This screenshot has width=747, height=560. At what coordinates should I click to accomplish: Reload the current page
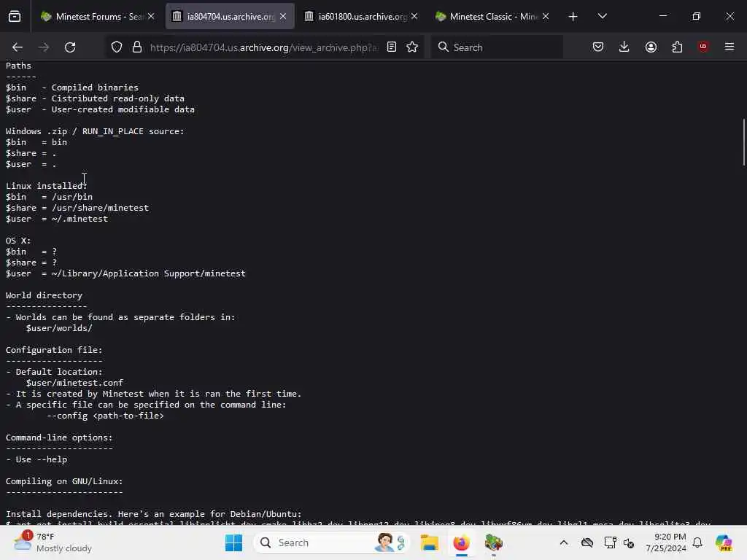[70, 47]
